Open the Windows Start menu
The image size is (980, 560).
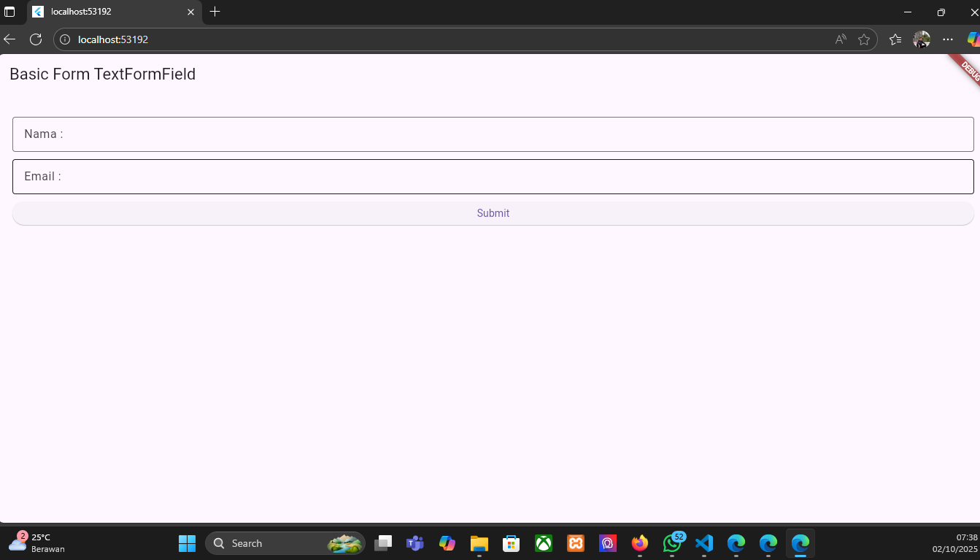point(187,543)
